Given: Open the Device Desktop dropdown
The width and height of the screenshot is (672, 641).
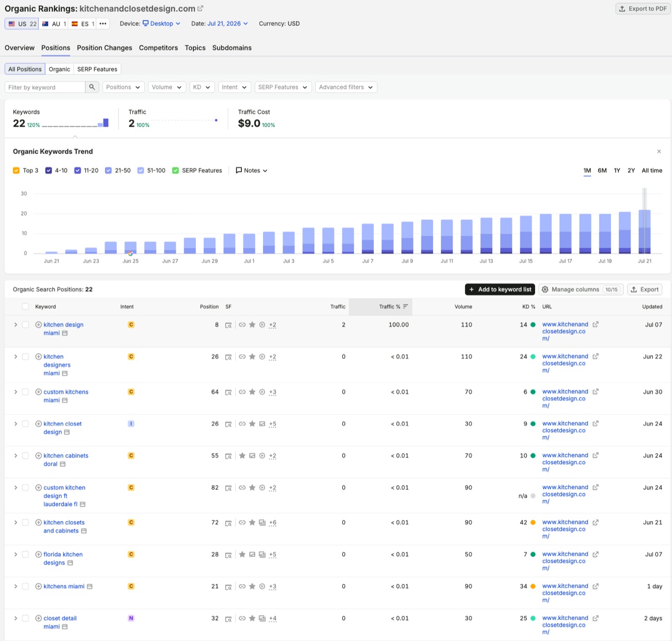Looking at the screenshot, I should pyautogui.click(x=162, y=24).
